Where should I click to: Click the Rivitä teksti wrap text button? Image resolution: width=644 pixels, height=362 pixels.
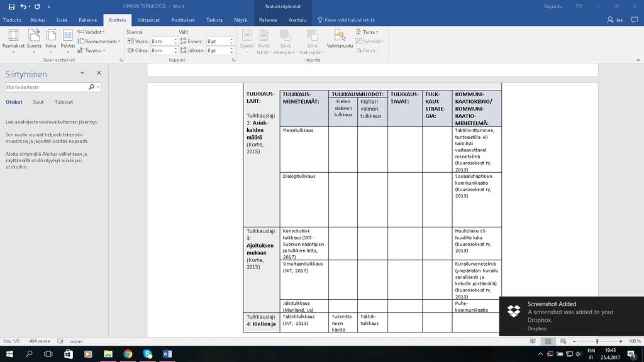tap(264, 41)
